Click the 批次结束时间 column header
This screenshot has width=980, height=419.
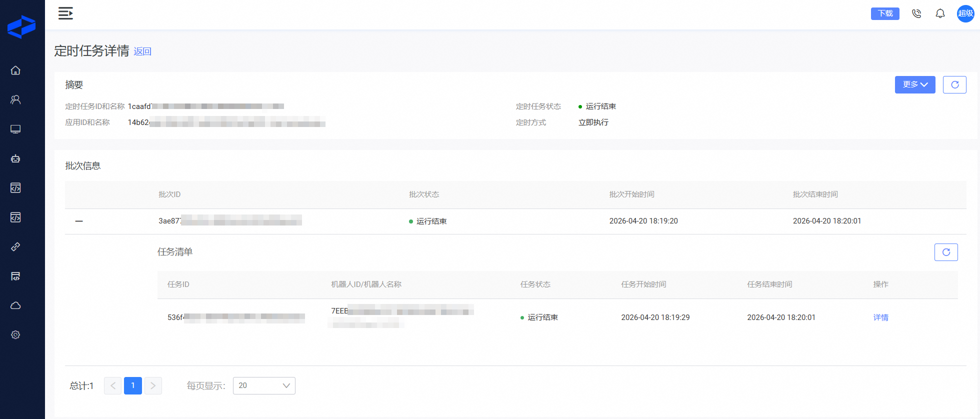point(815,194)
